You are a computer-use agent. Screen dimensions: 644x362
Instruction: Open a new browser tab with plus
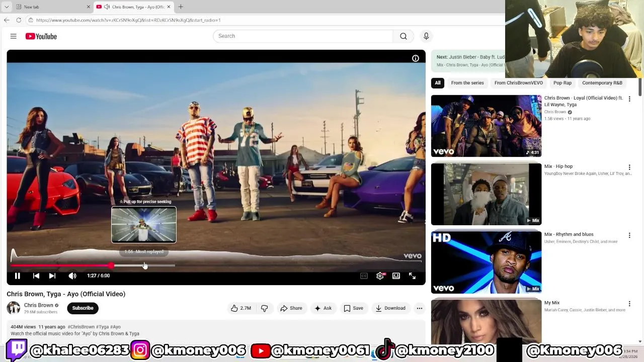pos(181,7)
